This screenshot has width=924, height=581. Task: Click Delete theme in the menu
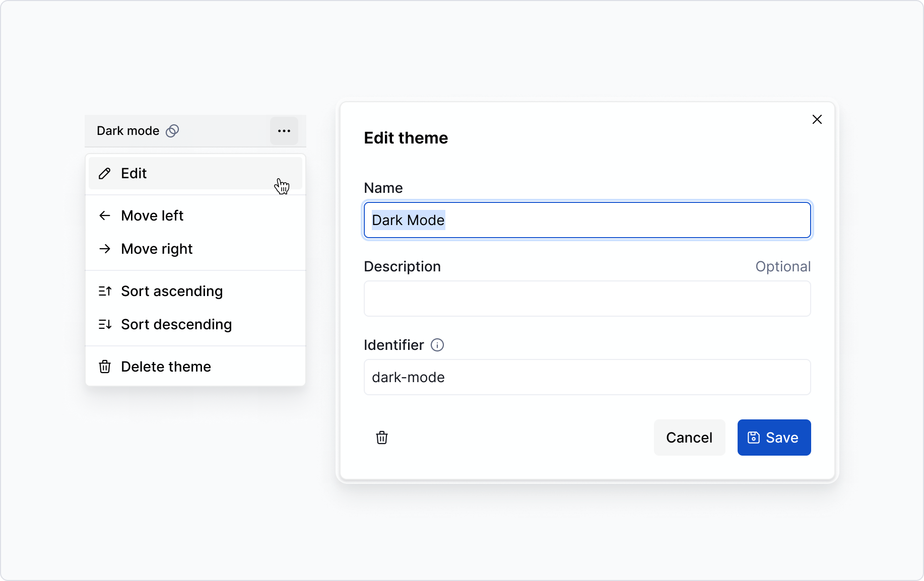tap(166, 367)
